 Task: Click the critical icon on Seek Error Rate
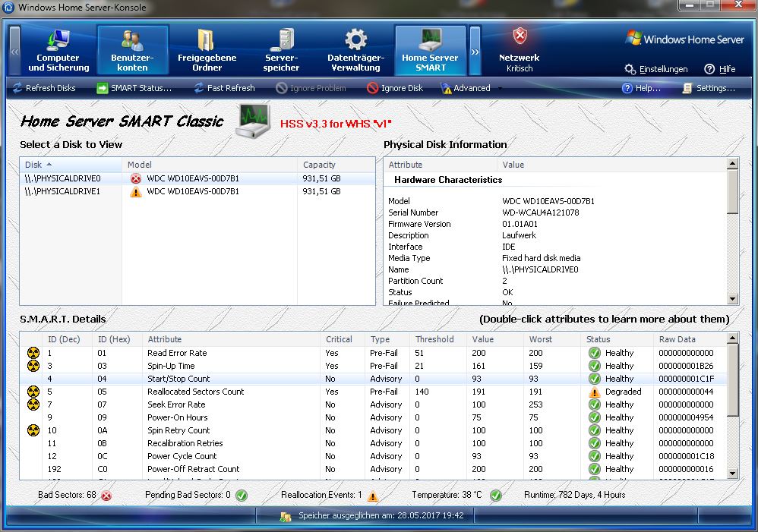click(x=33, y=405)
